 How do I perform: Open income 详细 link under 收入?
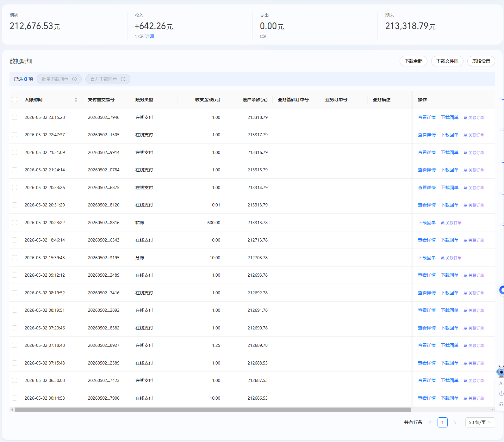click(150, 36)
